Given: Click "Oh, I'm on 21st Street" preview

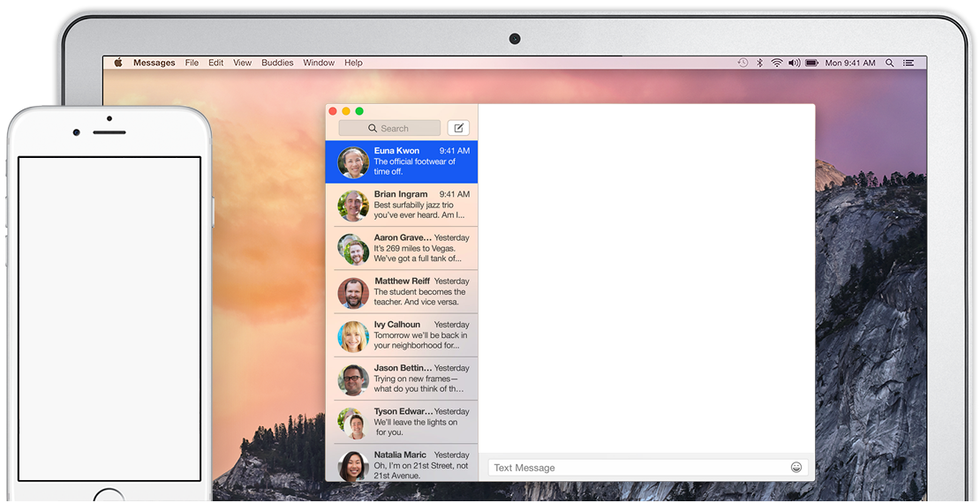Looking at the screenshot, I should [x=421, y=470].
